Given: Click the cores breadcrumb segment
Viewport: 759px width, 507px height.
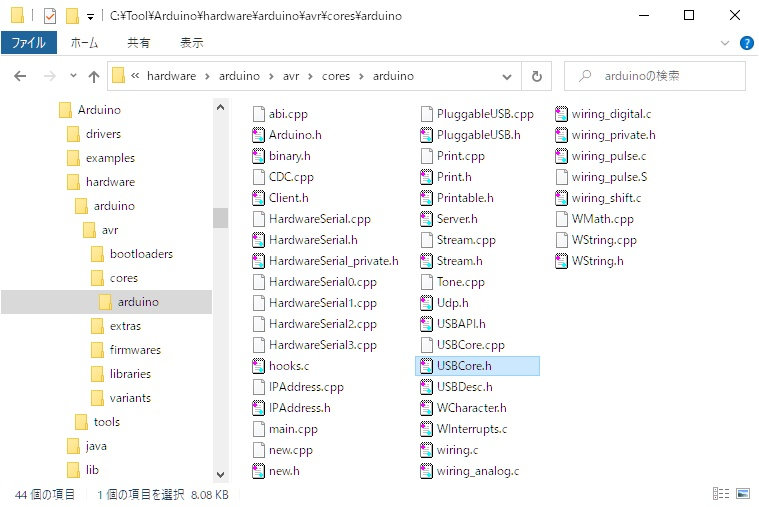Looking at the screenshot, I should click(336, 76).
